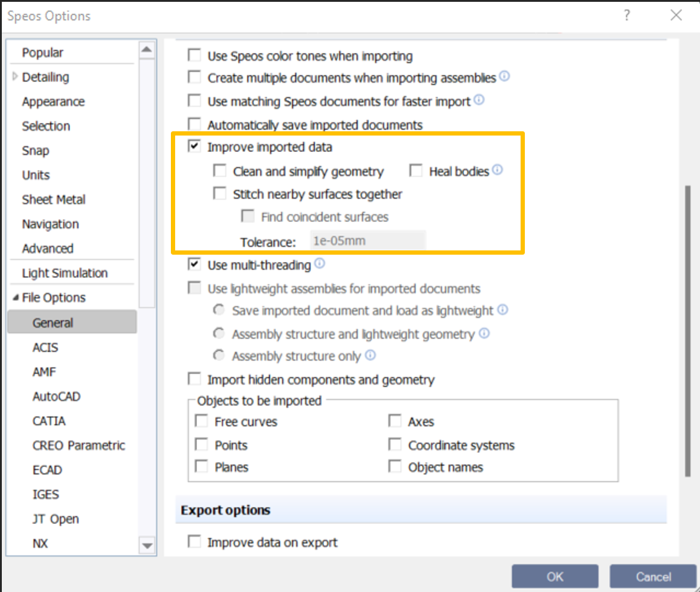Check Planes import option
This screenshot has width=700, height=592.
(201, 467)
